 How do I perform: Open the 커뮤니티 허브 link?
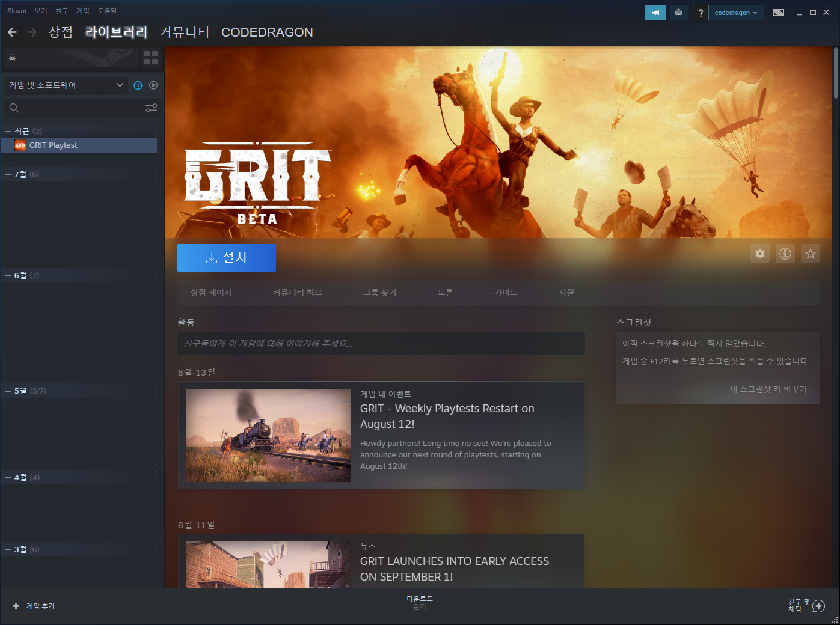point(298,293)
